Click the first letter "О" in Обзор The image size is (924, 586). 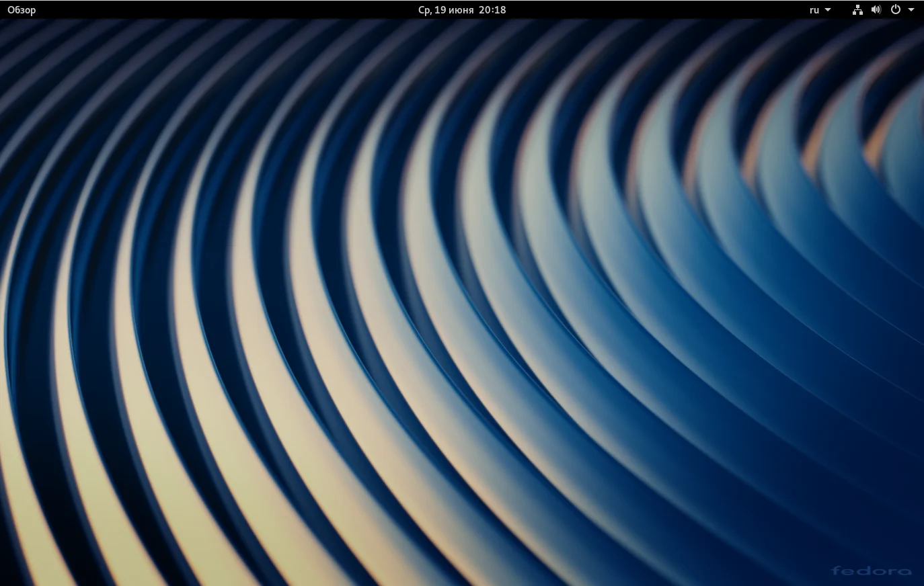point(11,10)
